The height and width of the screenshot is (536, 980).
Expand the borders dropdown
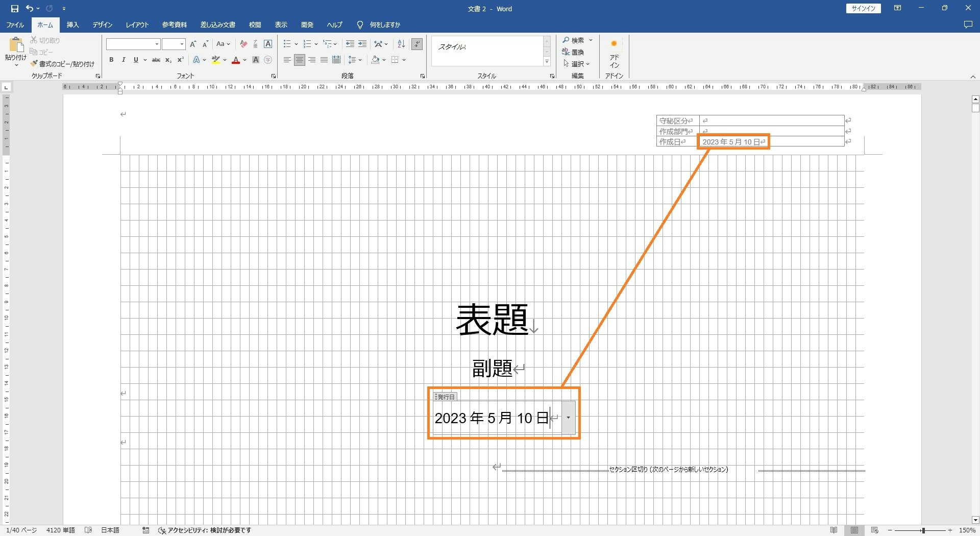pyautogui.click(x=404, y=60)
